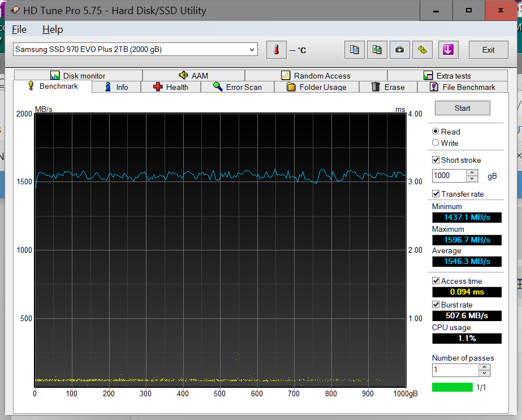Copy results text to clipboard
This screenshot has height=420, width=522.
[x=355, y=50]
